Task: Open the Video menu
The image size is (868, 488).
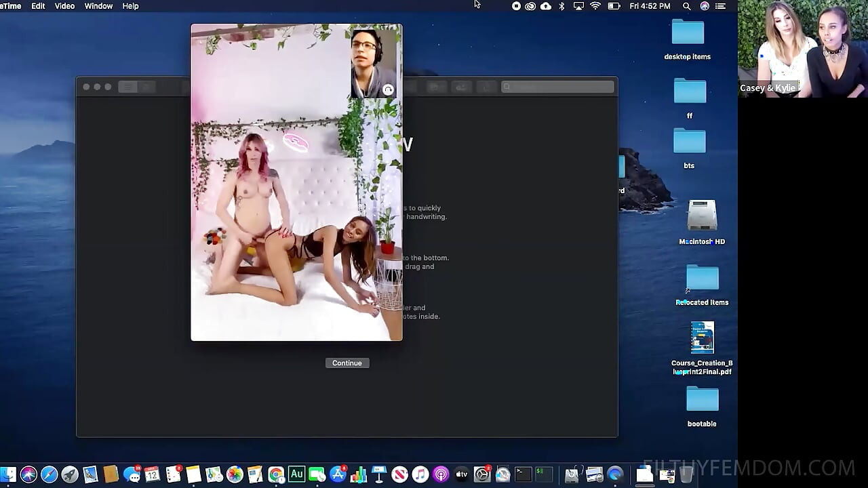Action: pyautogui.click(x=64, y=5)
